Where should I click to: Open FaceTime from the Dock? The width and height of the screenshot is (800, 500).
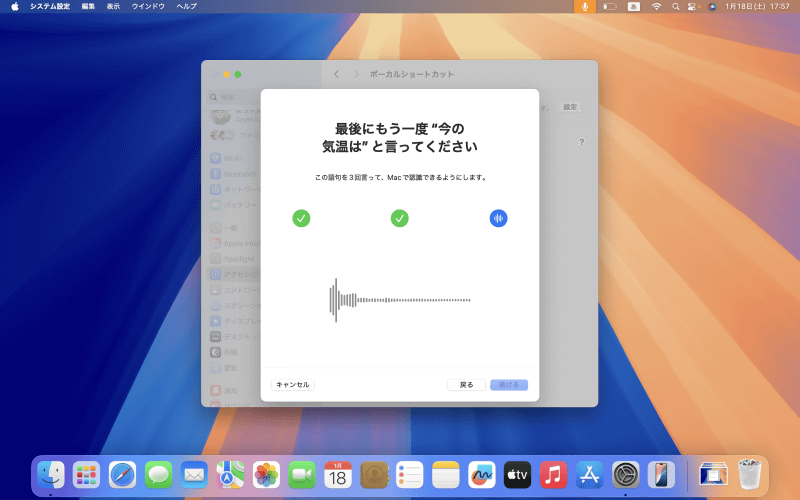coord(302,474)
